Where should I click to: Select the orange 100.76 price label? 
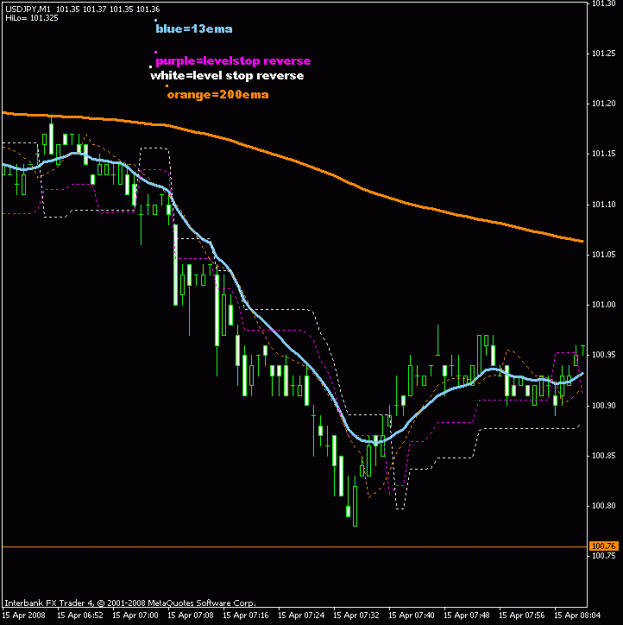pyautogui.click(x=603, y=546)
